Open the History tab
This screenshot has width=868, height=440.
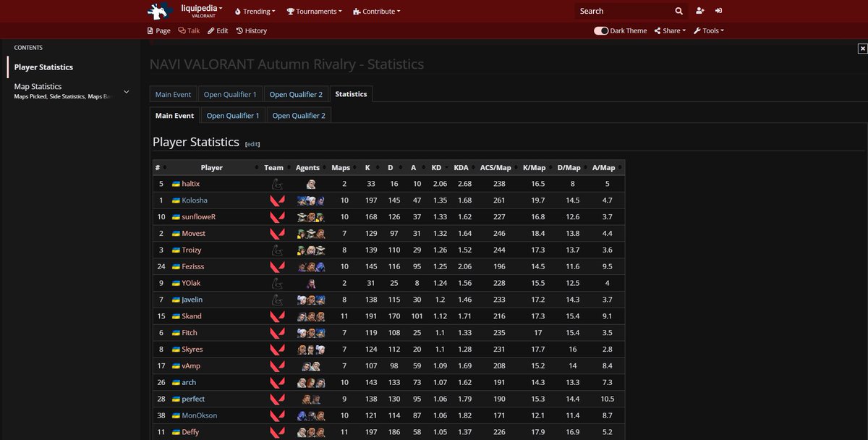(x=252, y=31)
